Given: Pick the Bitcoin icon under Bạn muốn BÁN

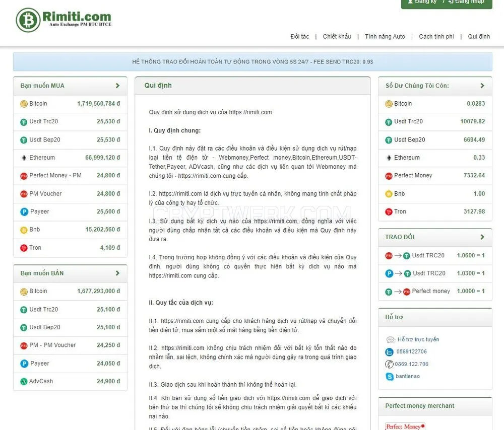Looking at the screenshot, I should pos(24,292).
